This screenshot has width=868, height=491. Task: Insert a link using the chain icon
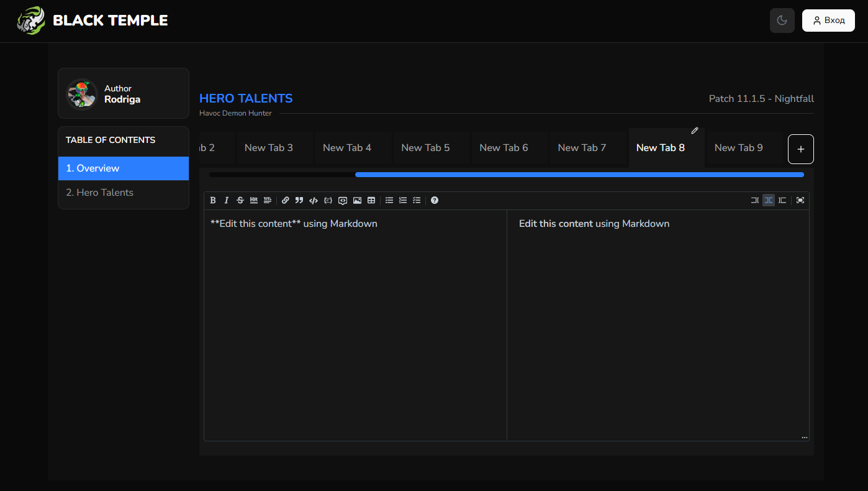tap(286, 200)
